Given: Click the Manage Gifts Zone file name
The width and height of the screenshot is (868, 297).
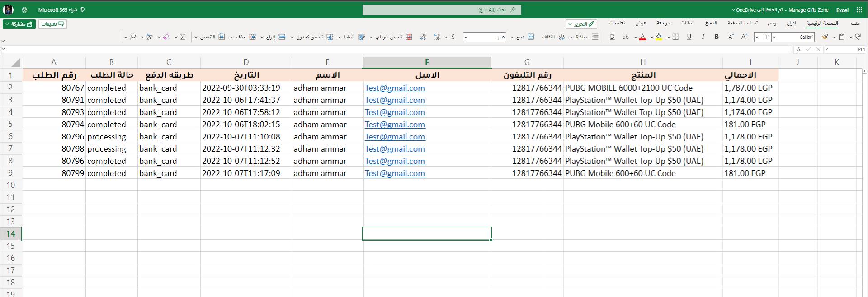Looking at the screenshot, I should pos(808,10).
